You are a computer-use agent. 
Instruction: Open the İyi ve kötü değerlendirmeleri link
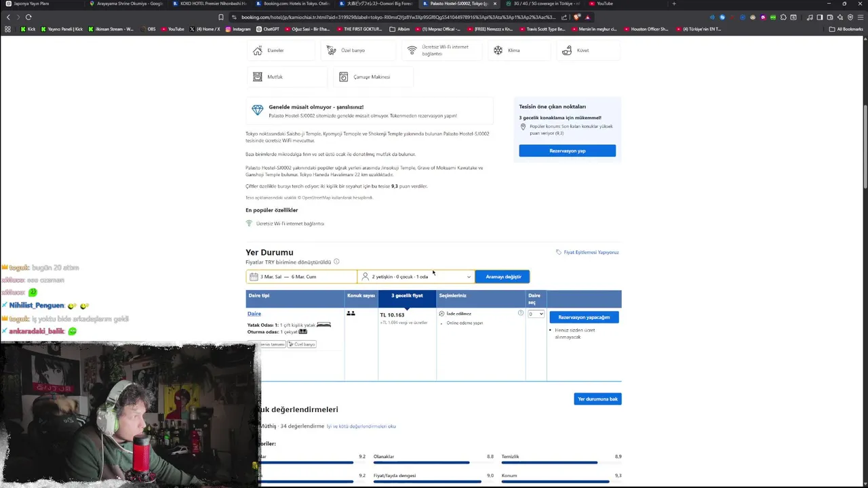pyautogui.click(x=361, y=426)
